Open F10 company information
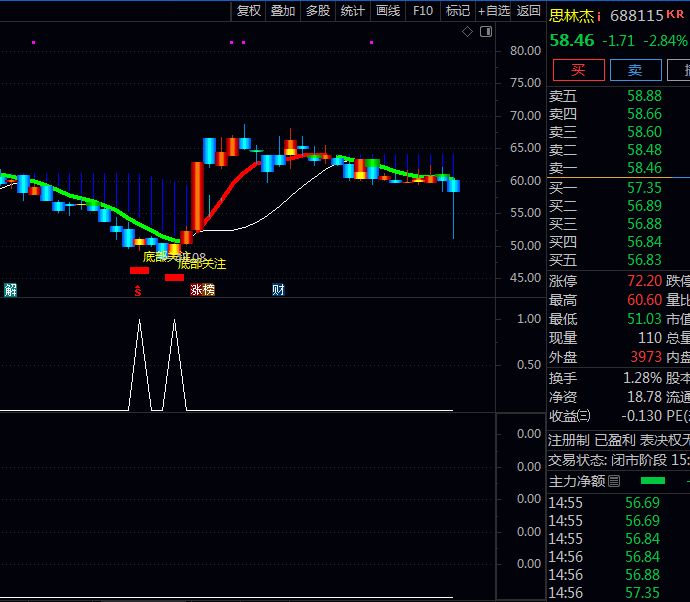This screenshot has height=602, width=690. pos(422,11)
